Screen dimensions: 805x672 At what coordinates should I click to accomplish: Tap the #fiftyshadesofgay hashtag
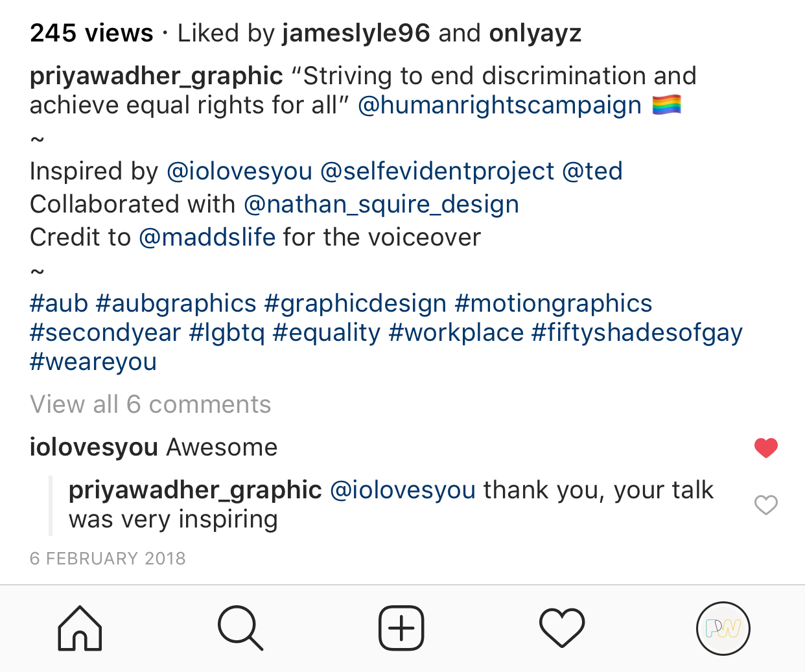[636, 332]
